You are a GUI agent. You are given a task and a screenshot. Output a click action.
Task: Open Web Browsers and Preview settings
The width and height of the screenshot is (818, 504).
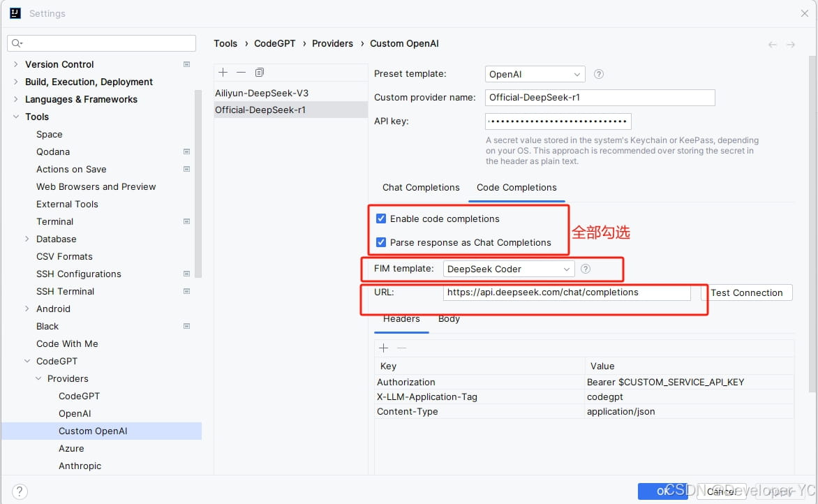(x=96, y=187)
